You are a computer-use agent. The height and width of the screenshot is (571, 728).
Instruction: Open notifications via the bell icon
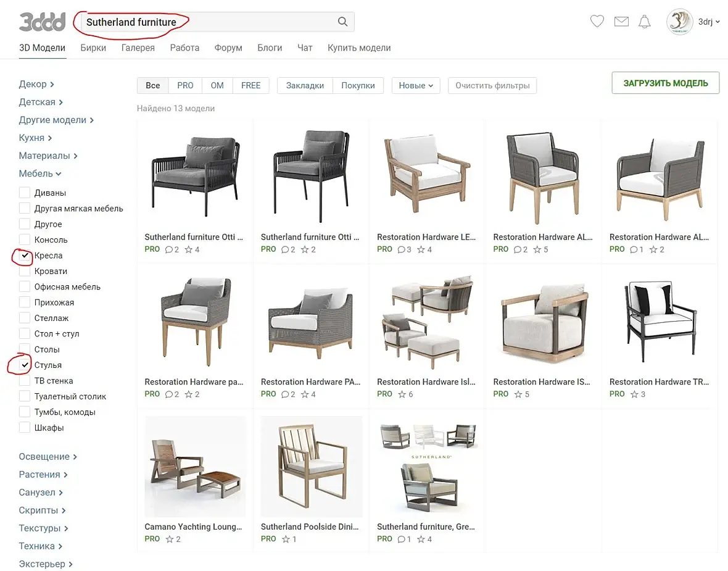tap(645, 22)
